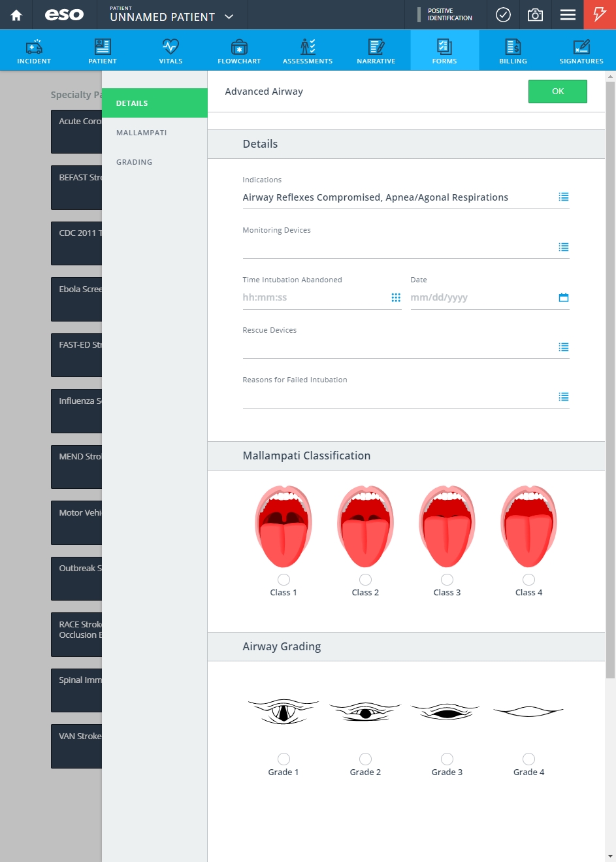The height and width of the screenshot is (862, 616).
Task: Open Indications list picker icon
Action: 564,197
